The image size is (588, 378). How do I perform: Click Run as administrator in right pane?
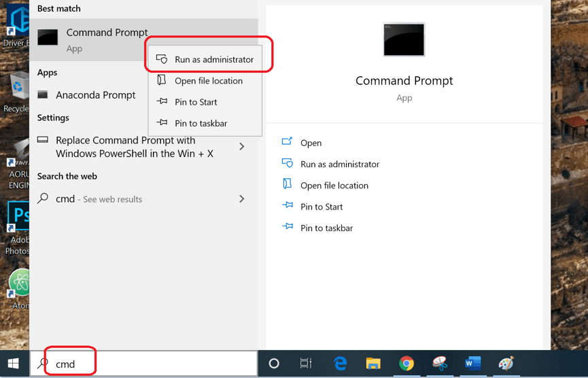point(339,164)
